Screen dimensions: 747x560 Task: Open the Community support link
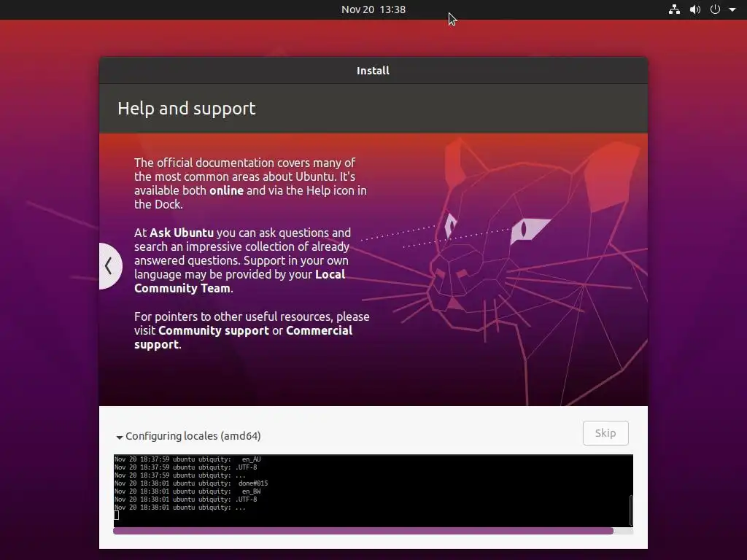tap(214, 330)
